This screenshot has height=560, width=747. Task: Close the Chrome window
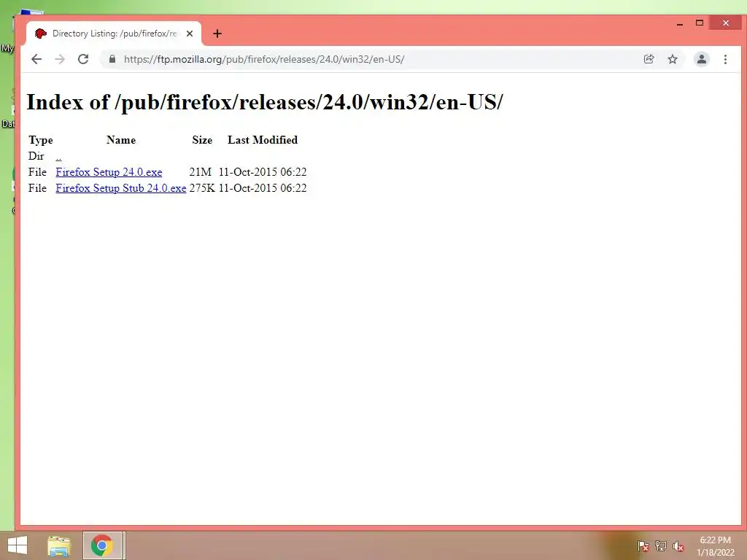click(x=726, y=23)
